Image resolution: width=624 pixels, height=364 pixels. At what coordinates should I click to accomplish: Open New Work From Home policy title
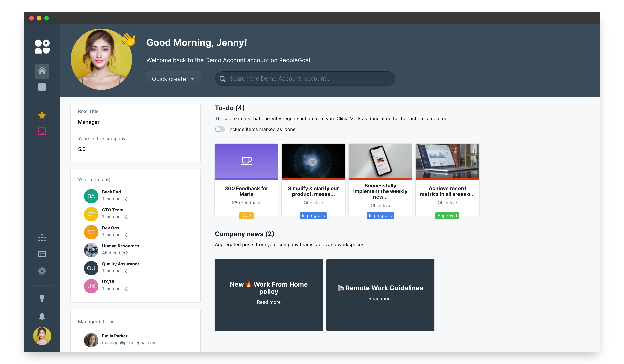(x=268, y=288)
